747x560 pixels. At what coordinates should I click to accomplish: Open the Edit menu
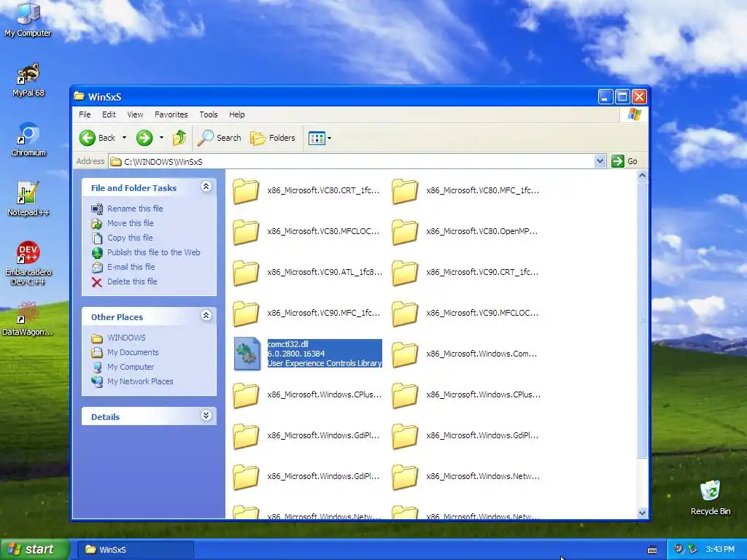pos(109,114)
